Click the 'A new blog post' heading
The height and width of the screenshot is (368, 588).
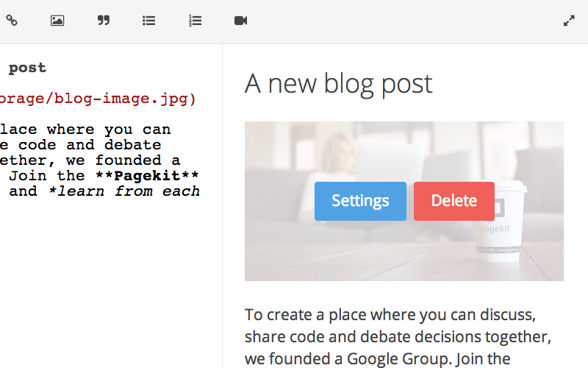tap(339, 84)
